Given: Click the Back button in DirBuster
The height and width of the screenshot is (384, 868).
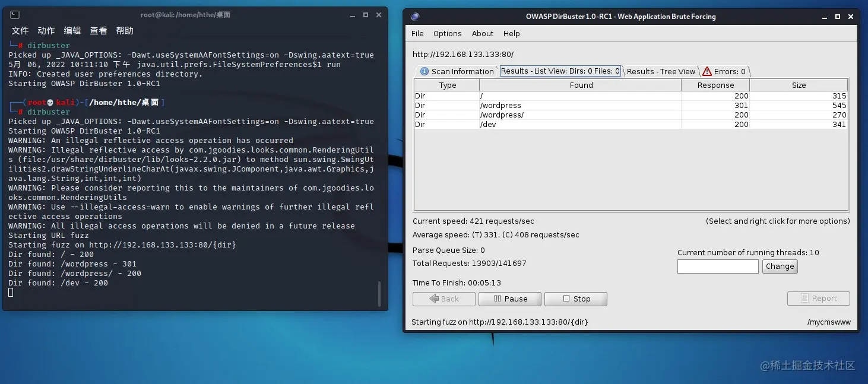Looking at the screenshot, I should click(443, 299).
